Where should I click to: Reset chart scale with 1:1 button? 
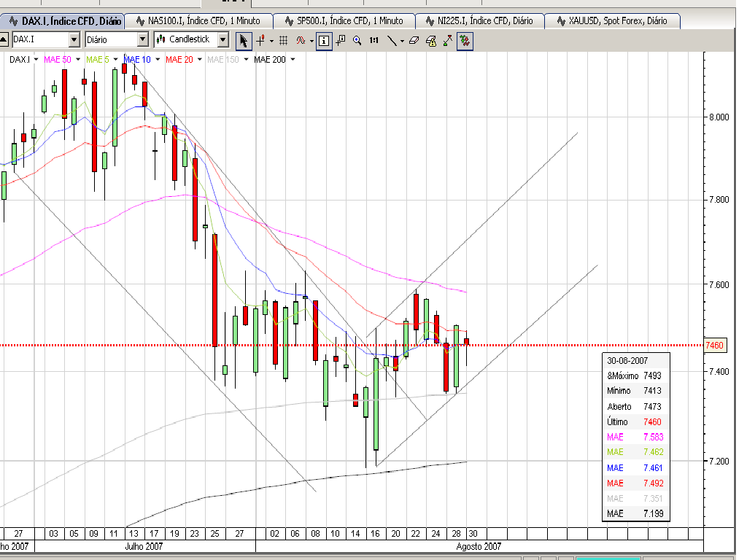[x=374, y=41]
